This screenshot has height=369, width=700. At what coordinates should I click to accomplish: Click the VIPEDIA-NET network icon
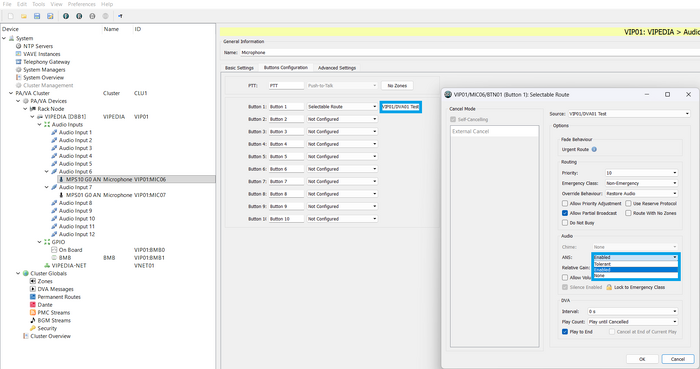point(47,265)
